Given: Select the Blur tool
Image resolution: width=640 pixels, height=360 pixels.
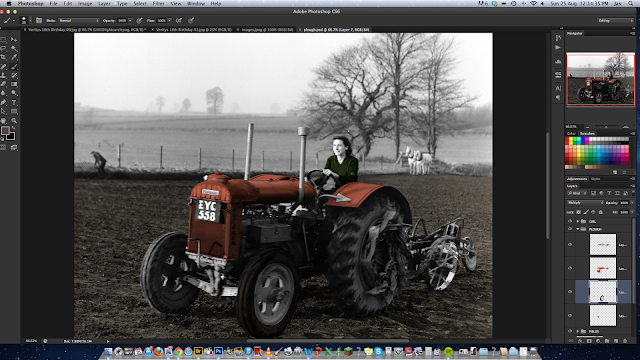Looking at the screenshot, I should (4, 93).
